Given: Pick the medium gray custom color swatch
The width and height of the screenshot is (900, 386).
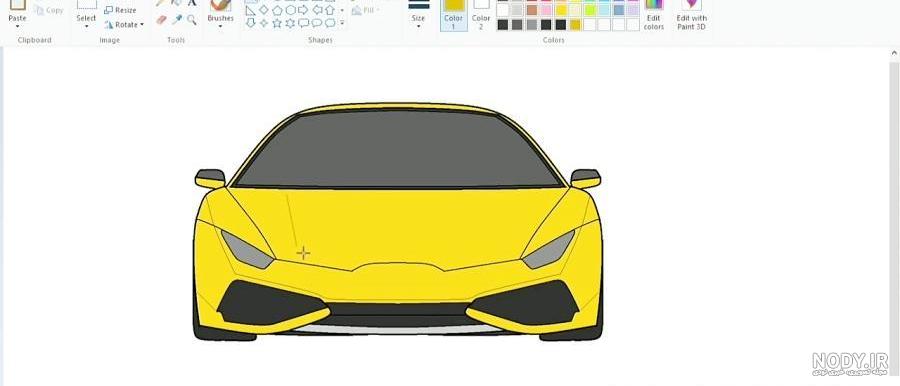Looking at the screenshot, I should pyautogui.click(x=532, y=25).
